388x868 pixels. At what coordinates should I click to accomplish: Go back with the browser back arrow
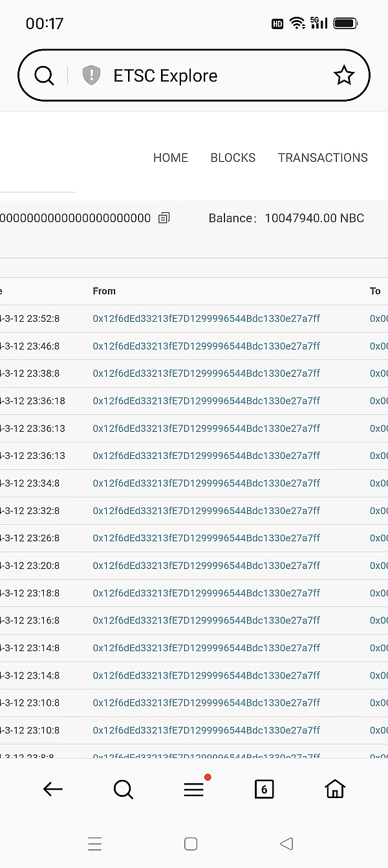pos(52,788)
